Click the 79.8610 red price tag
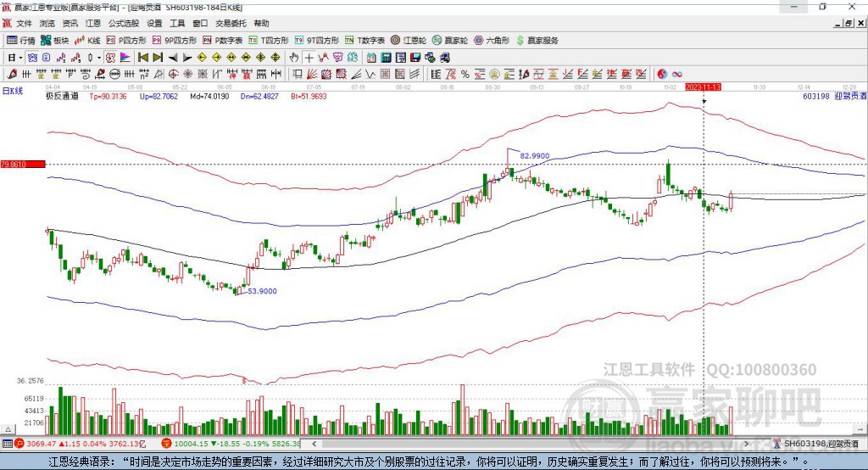868x470 pixels. pos(23,164)
